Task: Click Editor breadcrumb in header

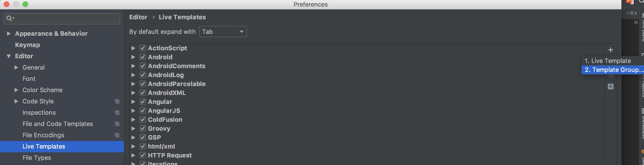Action: click(138, 17)
